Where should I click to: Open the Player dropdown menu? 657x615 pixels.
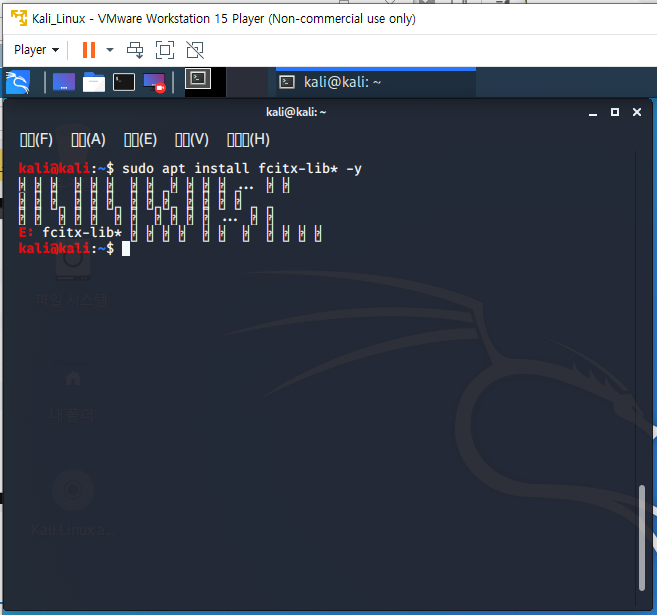coord(36,50)
